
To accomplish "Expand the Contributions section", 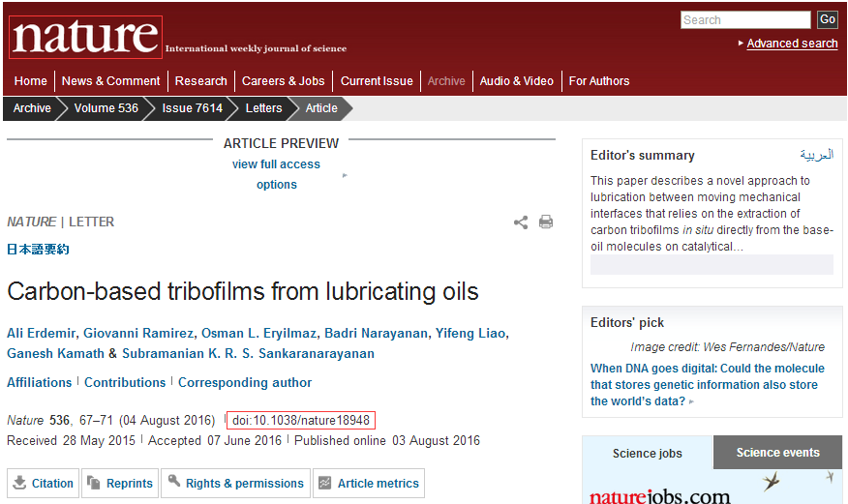I will [125, 382].
